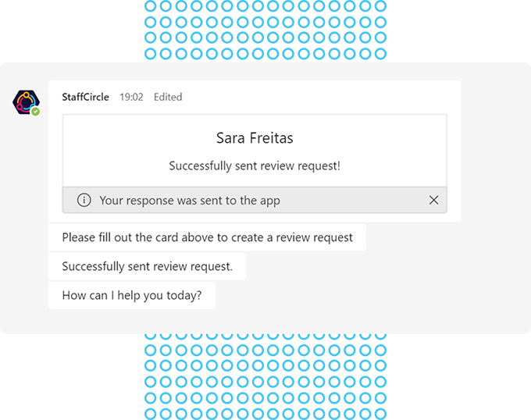Viewport: 531px width, 420px height.
Task: Click the Your response was sent banner text
Action: pyautogui.click(x=190, y=201)
